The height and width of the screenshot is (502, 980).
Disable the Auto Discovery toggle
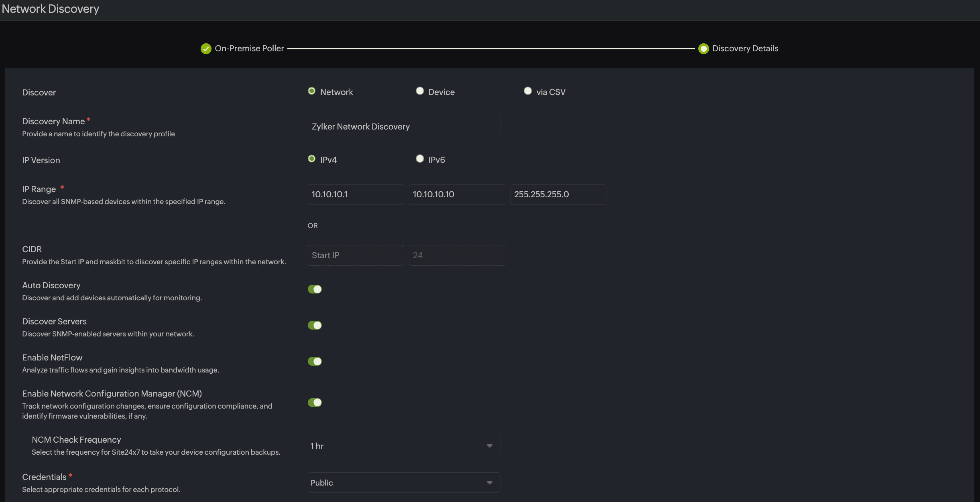(315, 289)
